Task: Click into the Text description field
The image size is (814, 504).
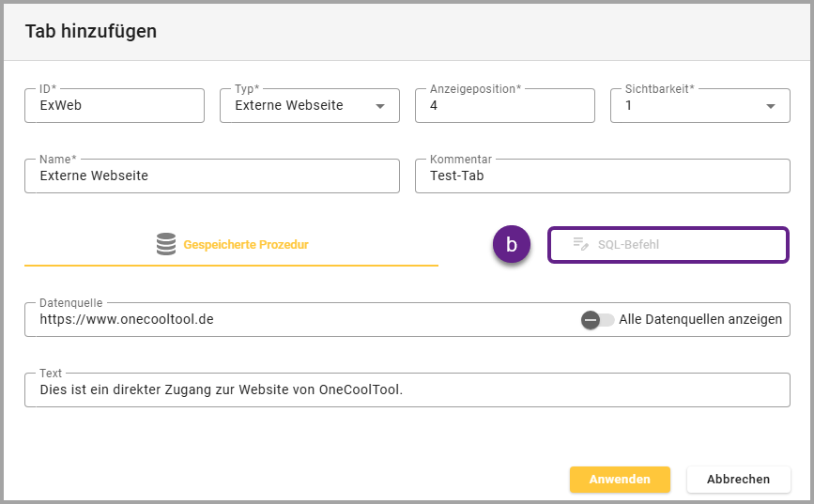Action: (407, 389)
